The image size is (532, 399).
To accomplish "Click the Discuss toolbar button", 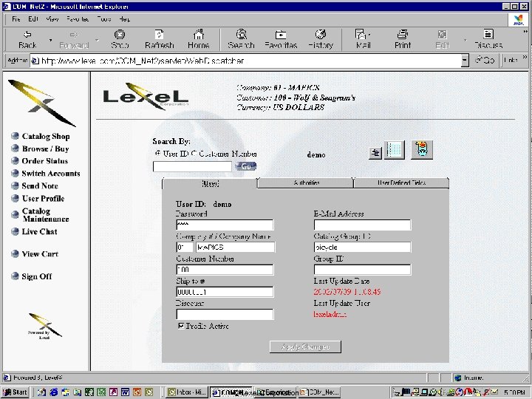I will click(x=488, y=40).
